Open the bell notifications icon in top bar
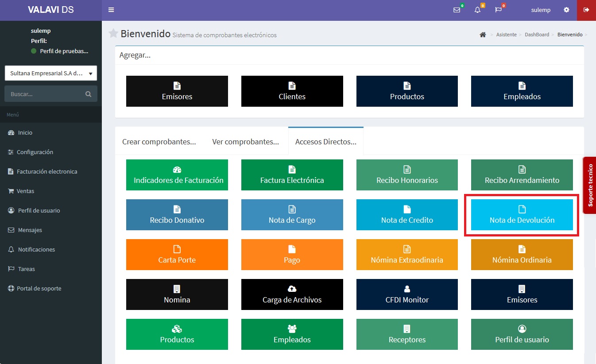The image size is (596, 364). pyautogui.click(x=477, y=10)
